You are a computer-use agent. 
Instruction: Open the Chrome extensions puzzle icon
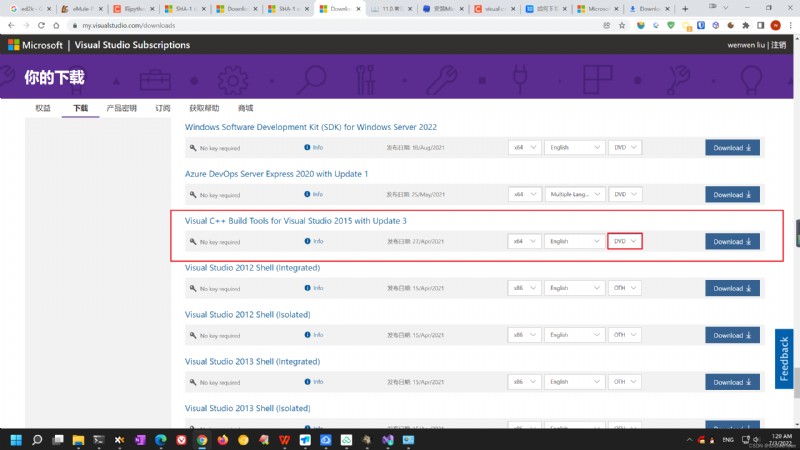point(746,25)
